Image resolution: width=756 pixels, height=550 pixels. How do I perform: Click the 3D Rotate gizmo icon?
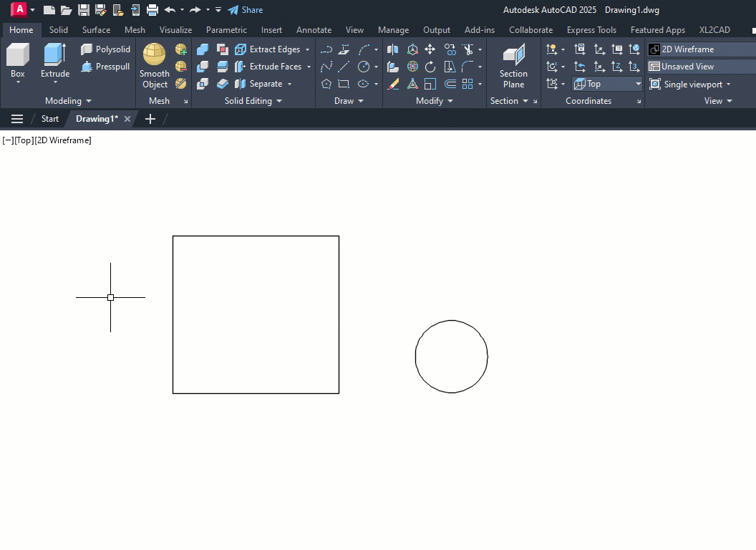[412, 67]
